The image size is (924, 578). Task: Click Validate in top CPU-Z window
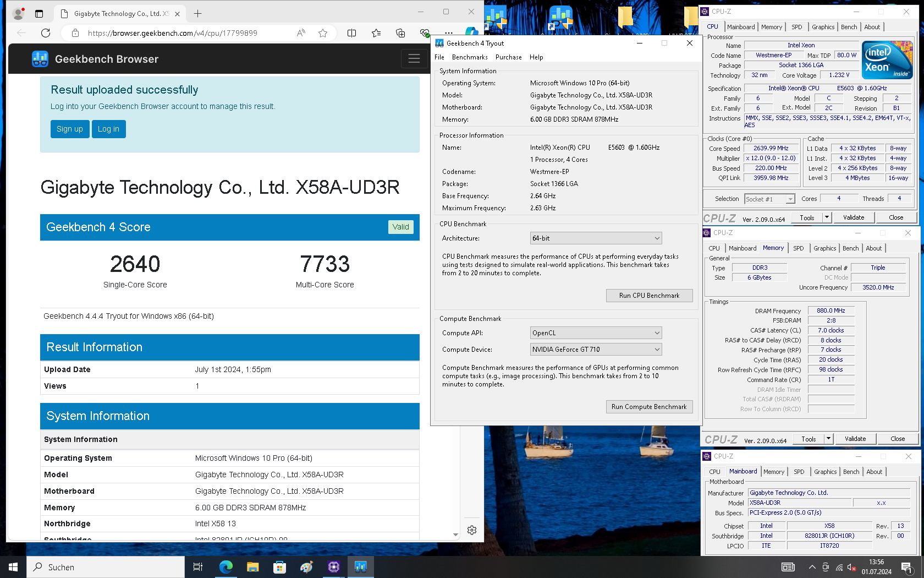coord(854,217)
